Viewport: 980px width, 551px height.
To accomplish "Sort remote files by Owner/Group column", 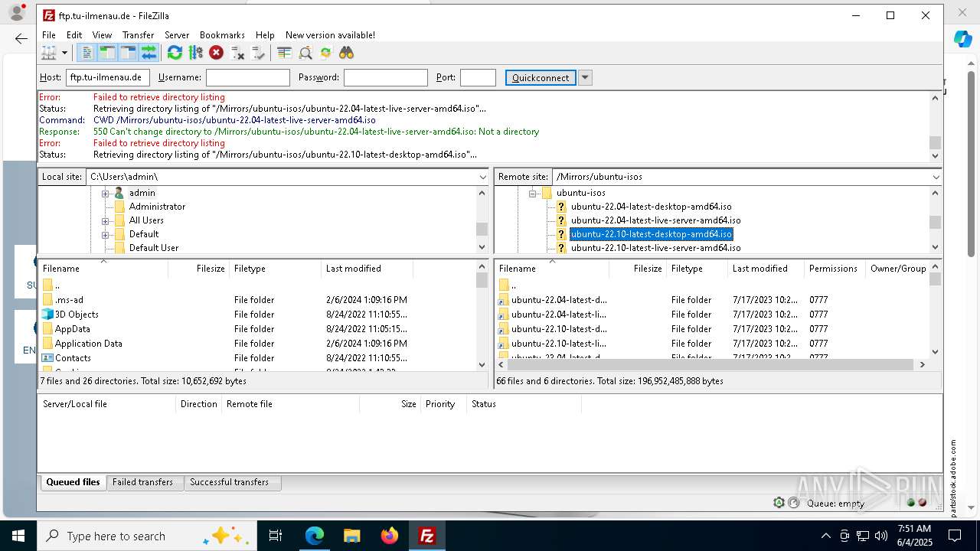I will (897, 269).
